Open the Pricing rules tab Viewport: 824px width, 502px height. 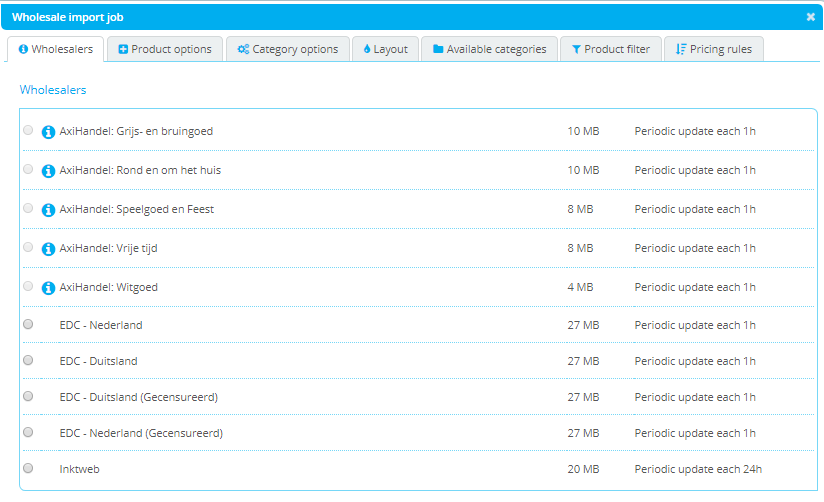coord(714,49)
